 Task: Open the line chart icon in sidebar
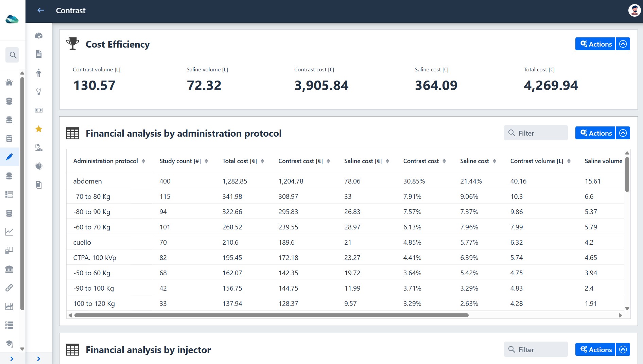point(9,232)
